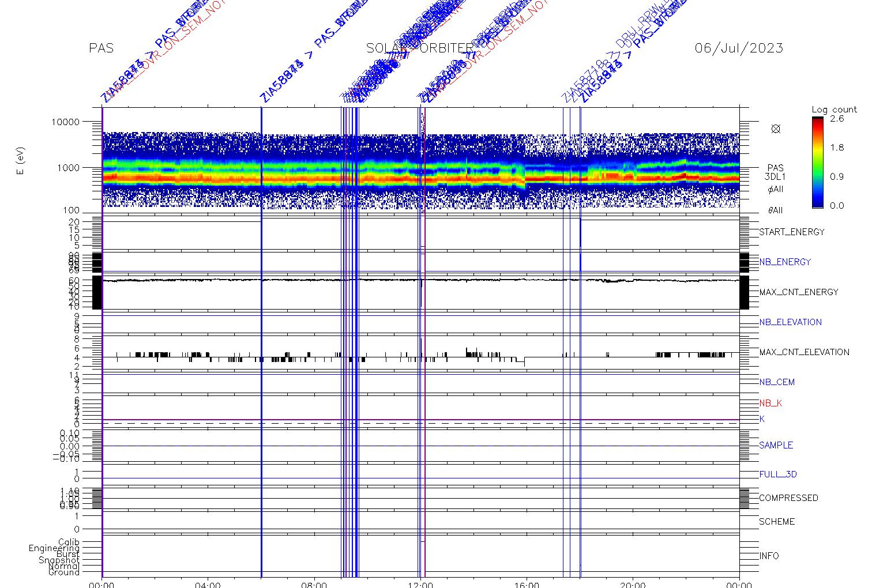872x588 pixels.
Task: Click the MAX_CNT_ELEVATION panel label
Action: click(x=804, y=352)
